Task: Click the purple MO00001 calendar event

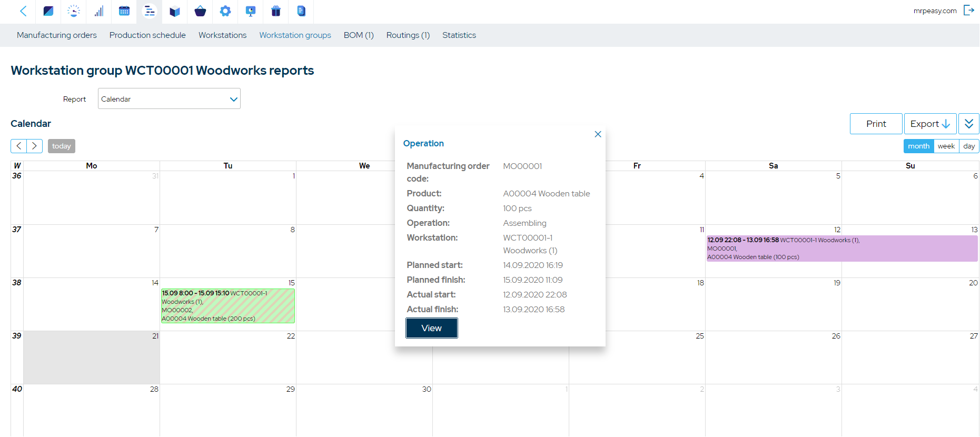Action: [x=842, y=249]
